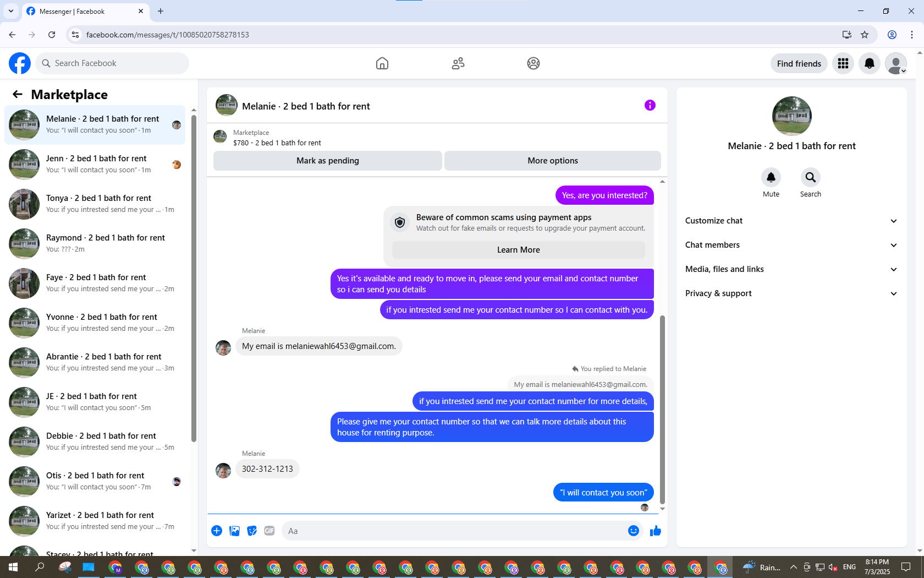View site information icon in address bar
Screen dimensions: 924x578
[x=75, y=35]
